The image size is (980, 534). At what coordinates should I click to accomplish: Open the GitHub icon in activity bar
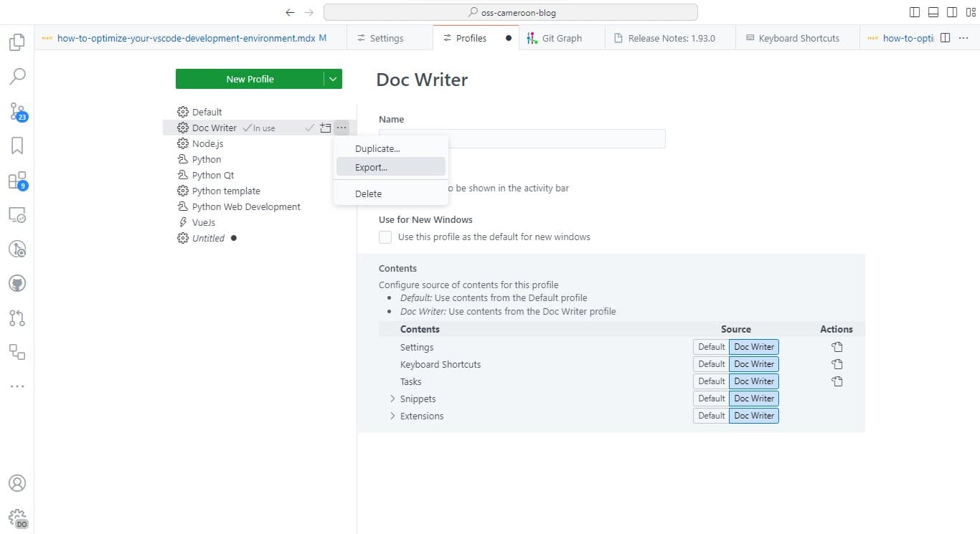17,284
